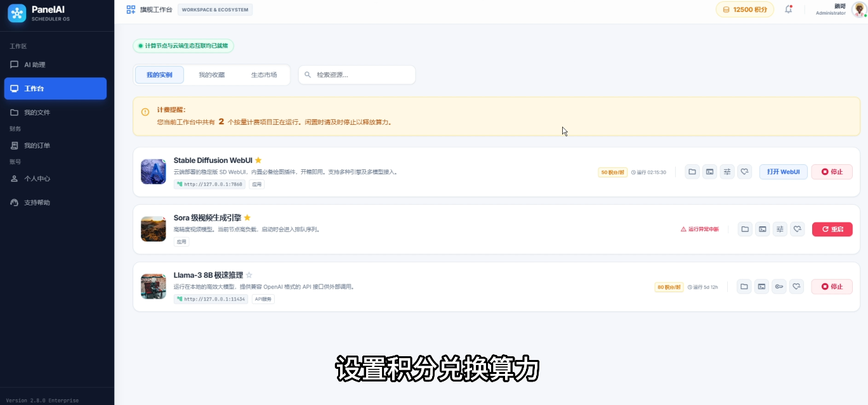Switch to 生态市场 tab

tap(264, 75)
